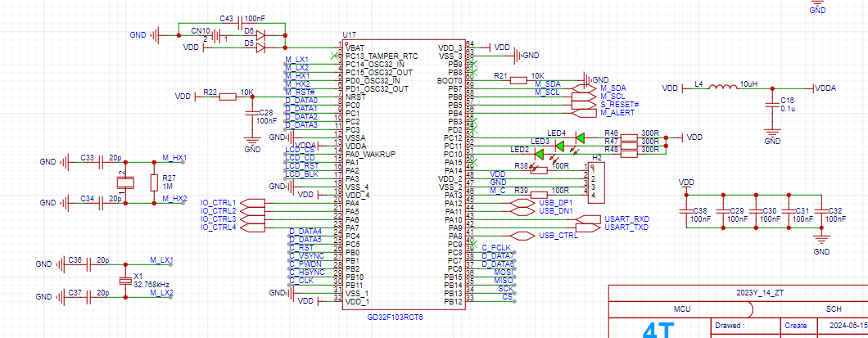Select the USB_DN1 net port symbol
Screen dimensions: 868x338
(522, 211)
